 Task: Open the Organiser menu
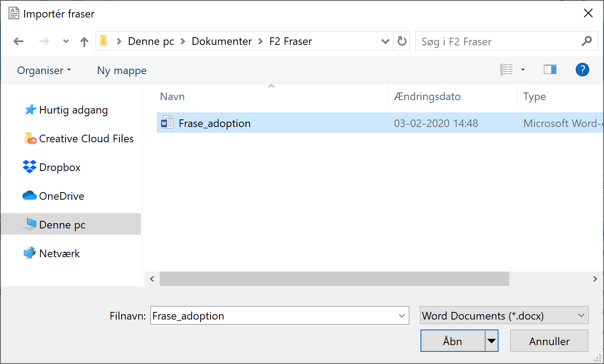click(44, 70)
